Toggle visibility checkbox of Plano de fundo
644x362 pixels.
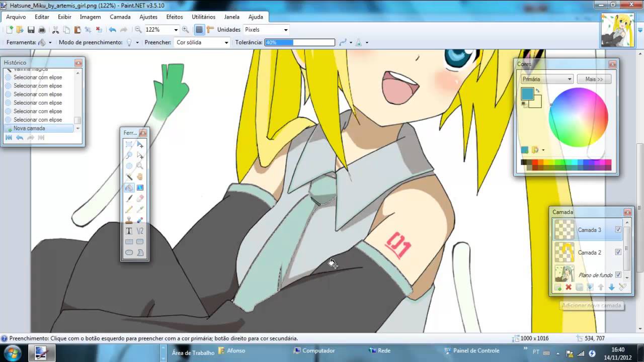pyautogui.click(x=618, y=275)
